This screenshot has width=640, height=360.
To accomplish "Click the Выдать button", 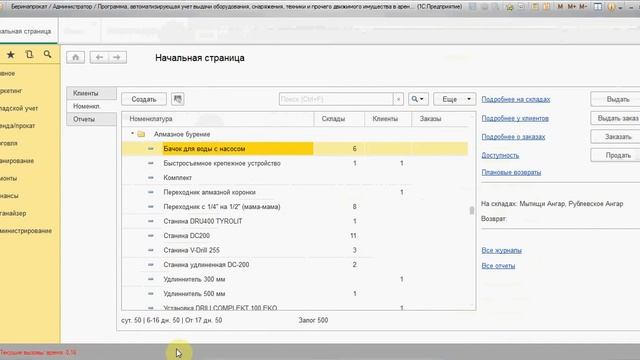I will click(x=616, y=99).
